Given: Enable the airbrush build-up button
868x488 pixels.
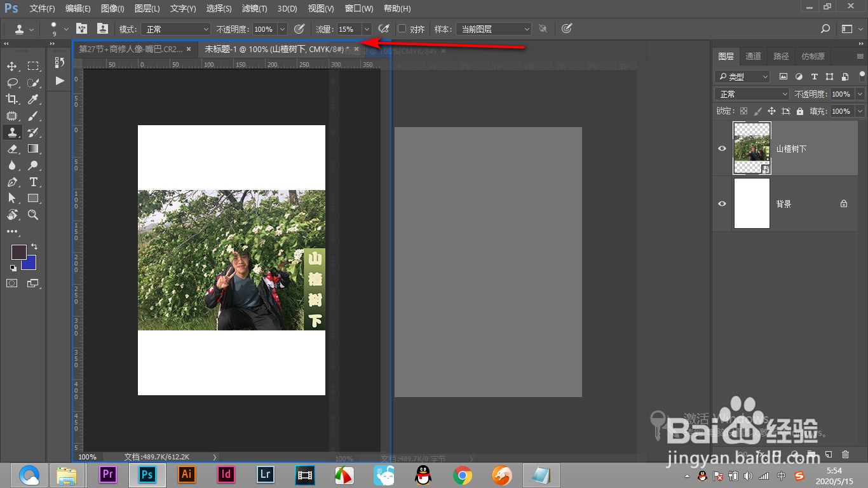Looking at the screenshot, I should [x=384, y=29].
